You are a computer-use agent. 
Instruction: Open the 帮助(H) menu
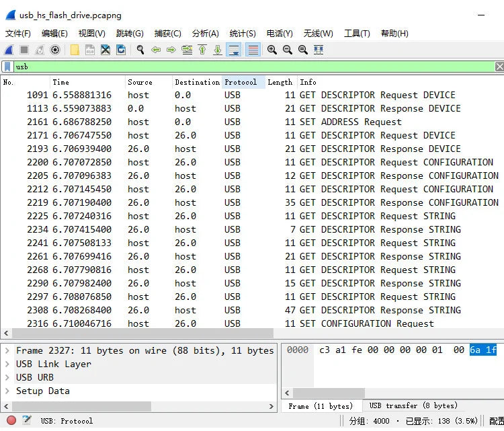[394, 34]
